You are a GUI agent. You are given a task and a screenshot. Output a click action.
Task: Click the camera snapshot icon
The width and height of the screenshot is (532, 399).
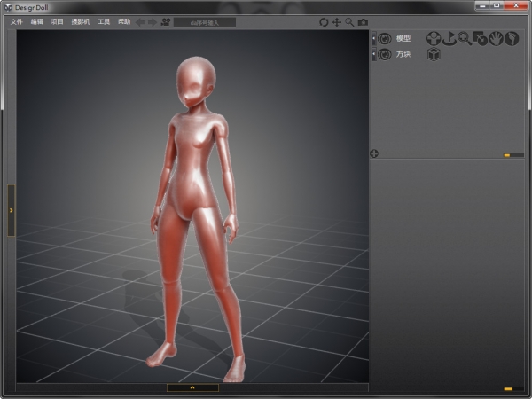coord(363,21)
